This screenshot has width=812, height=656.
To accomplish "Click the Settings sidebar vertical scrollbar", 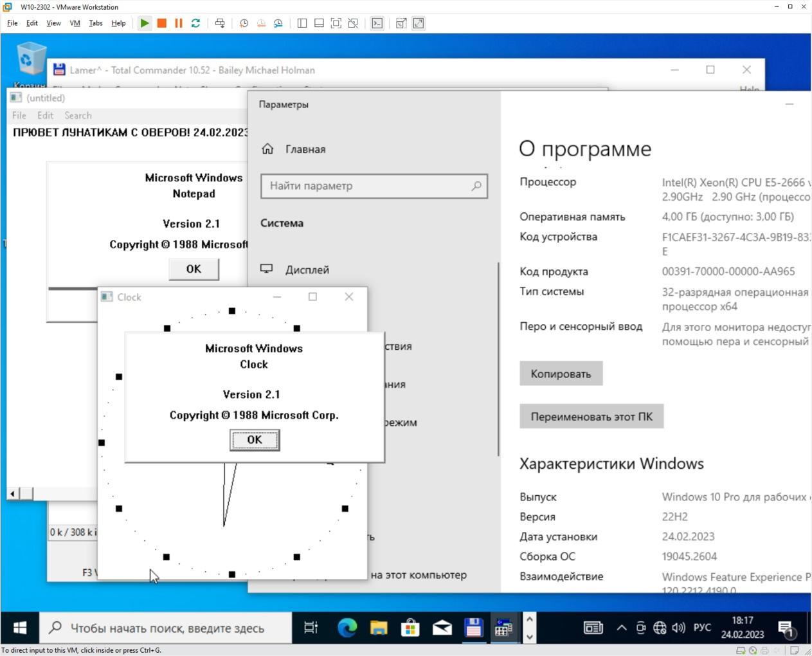I will (498, 360).
